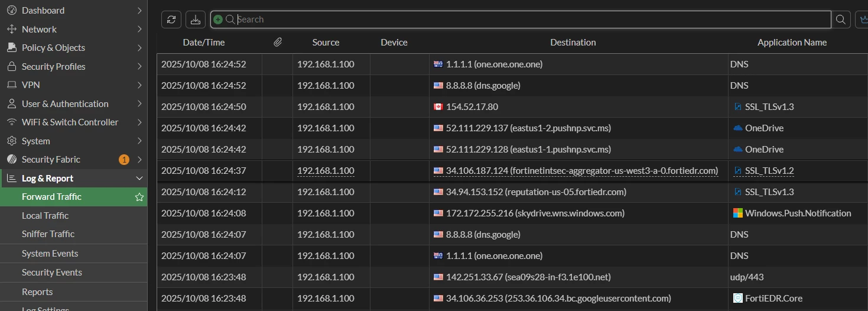
Task: Expand the Security Profiles chevron
Action: pyautogui.click(x=139, y=66)
